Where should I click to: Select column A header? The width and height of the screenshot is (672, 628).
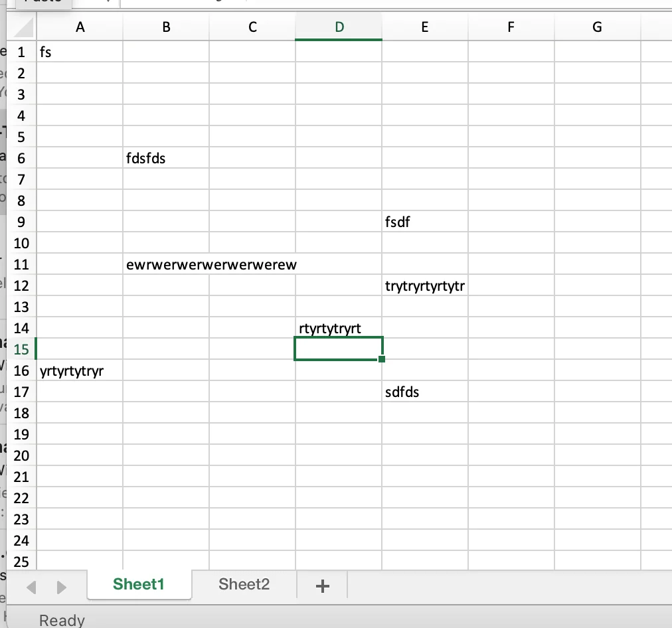[x=80, y=27]
